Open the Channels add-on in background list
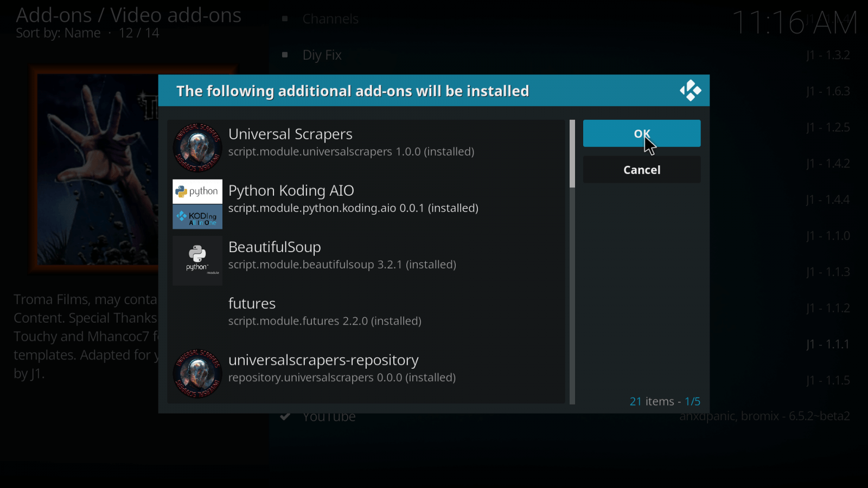This screenshot has width=868, height=488. [x=330, y=19]
